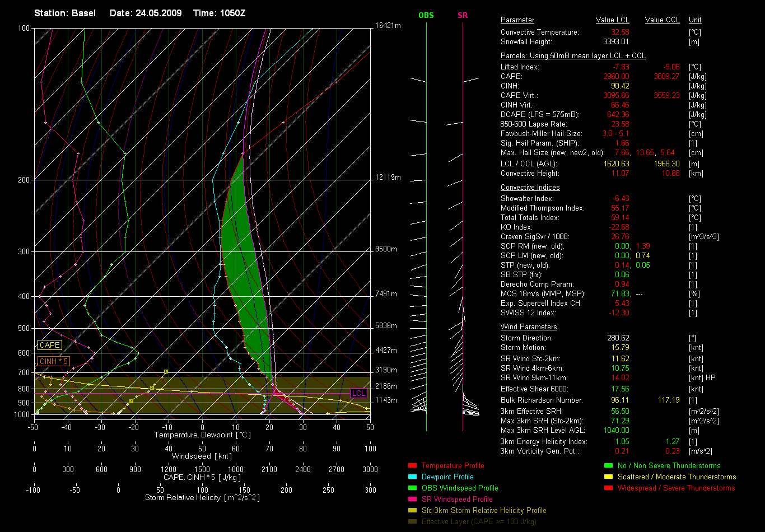Click the Parcels: Using 50mB mean layer heading

(573, 56)
